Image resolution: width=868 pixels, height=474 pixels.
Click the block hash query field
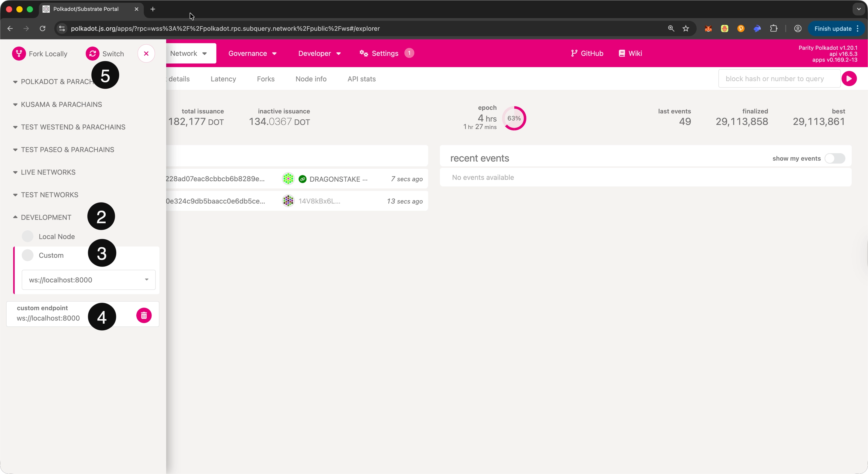779,79
